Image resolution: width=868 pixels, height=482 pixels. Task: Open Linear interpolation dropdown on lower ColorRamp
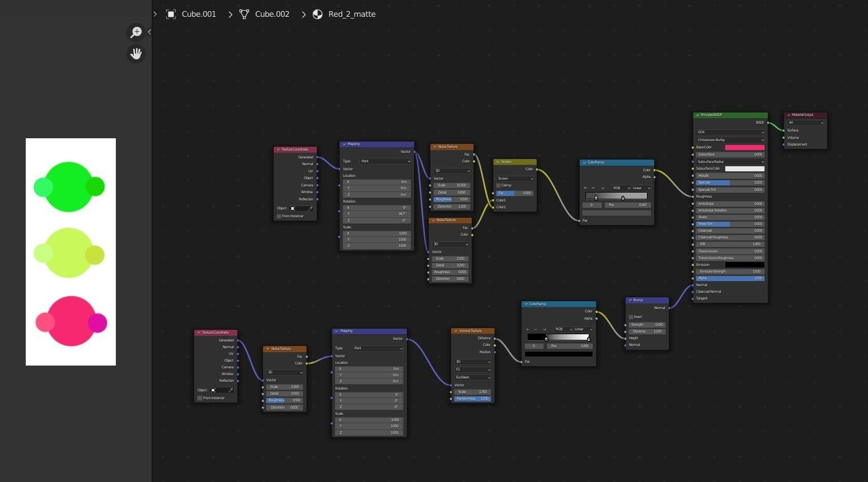[x=583, y=329]
